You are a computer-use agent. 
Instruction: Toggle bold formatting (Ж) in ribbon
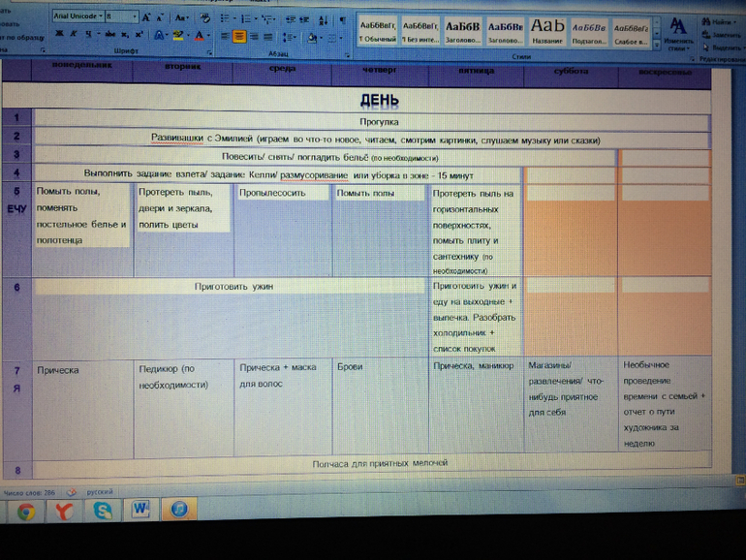(59, 34)
